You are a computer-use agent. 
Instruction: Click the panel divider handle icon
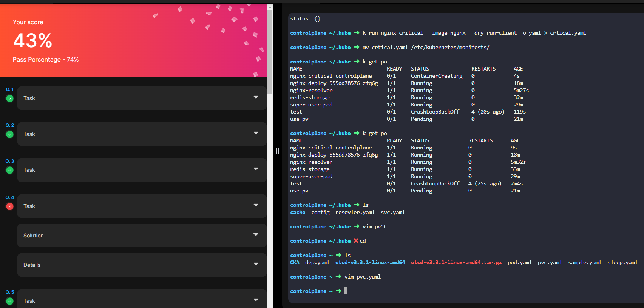tap(278, 151)
